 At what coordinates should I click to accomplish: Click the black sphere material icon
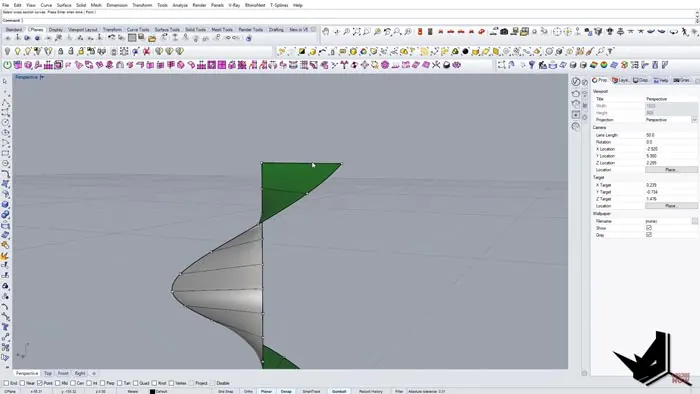466,51
